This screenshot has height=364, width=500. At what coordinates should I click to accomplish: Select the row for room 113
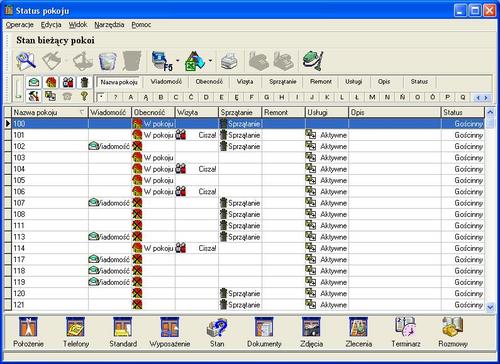coord(244,237)
